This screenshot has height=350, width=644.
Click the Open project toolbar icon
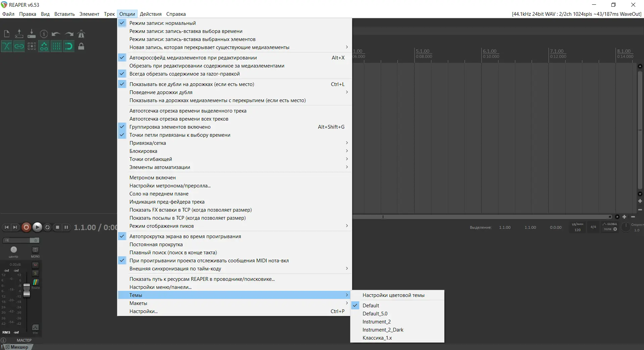tap(19, 34)
